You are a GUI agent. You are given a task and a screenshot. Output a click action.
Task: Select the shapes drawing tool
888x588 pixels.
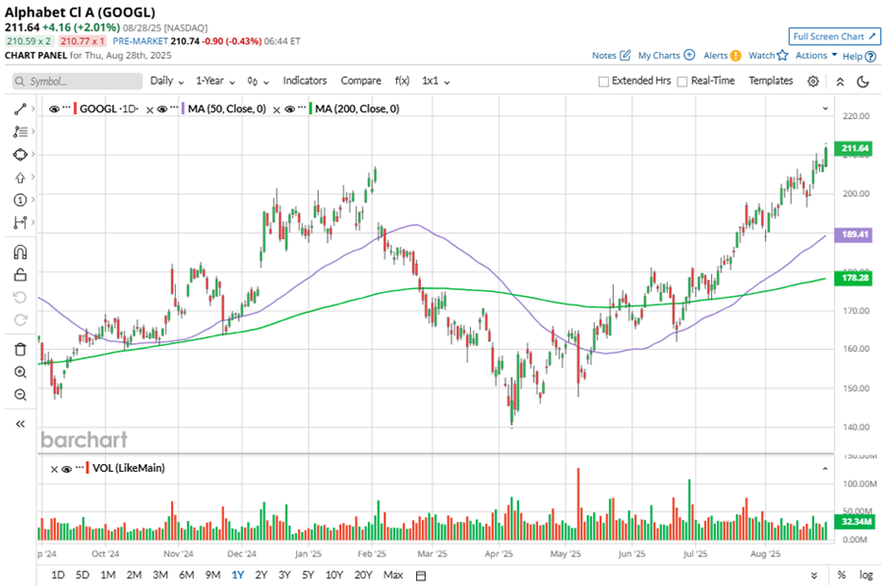[x=20, y=154]
